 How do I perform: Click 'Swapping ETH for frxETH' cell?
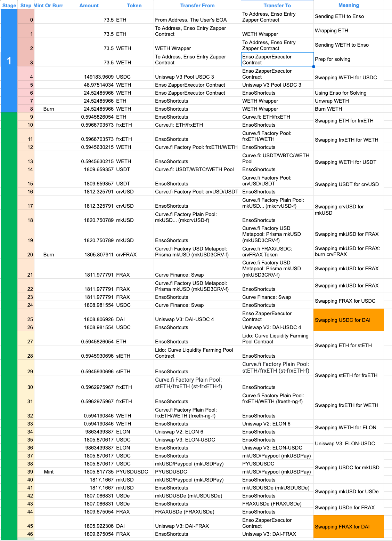click(349, 121)
